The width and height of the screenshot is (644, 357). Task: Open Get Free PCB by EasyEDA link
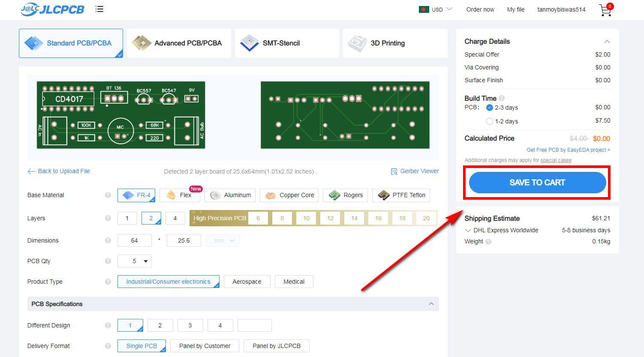tap(568, 150)
